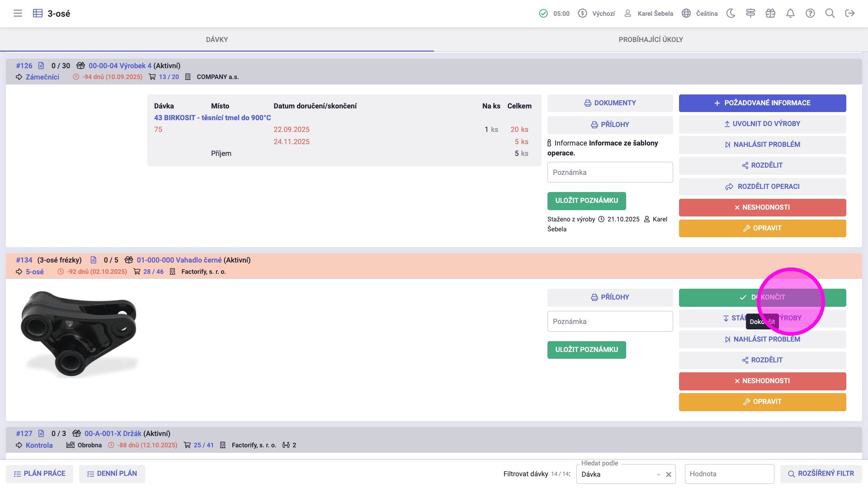Clear the Dávka filter selection
The width and height of the screenshot is (868, 488).
tap(669, 474)
